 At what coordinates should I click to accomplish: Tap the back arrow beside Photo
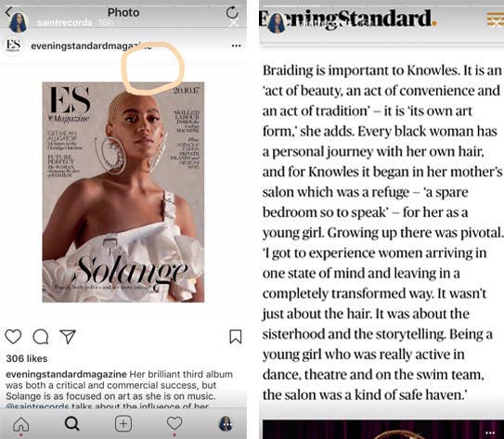[x=9, y=12]
